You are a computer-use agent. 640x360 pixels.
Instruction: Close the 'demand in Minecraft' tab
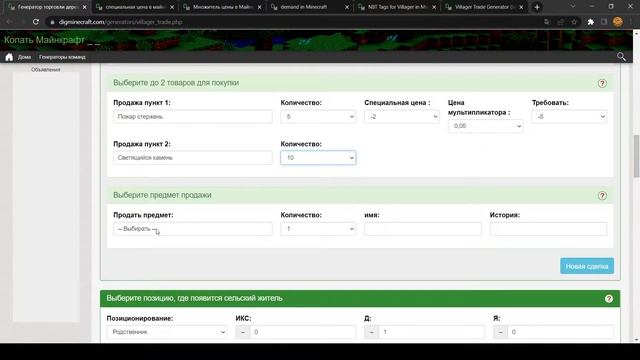347,7
